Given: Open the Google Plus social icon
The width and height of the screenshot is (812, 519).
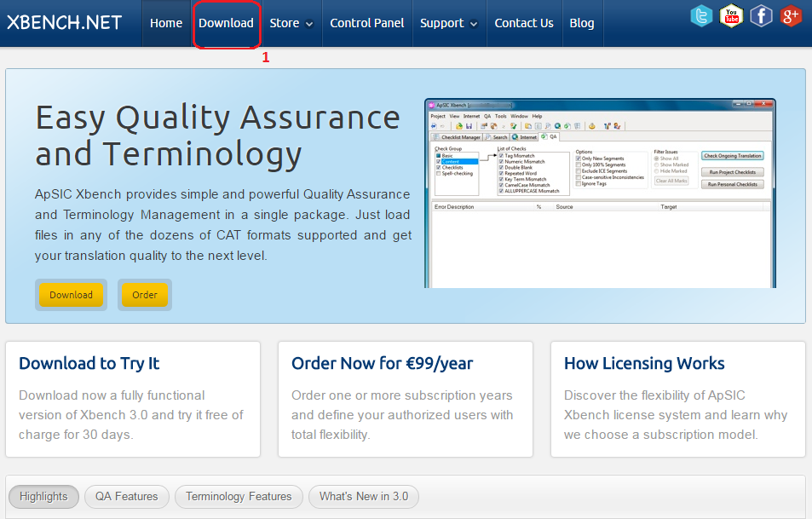Looking at the screenshot, I should (x=791, y=15).
